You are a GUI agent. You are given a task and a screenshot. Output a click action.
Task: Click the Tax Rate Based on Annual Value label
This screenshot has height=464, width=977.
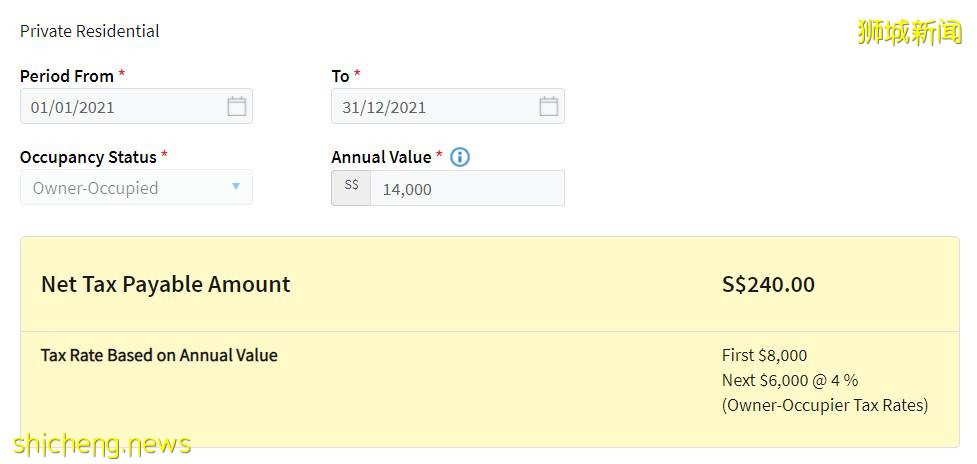tap(159, 355)
